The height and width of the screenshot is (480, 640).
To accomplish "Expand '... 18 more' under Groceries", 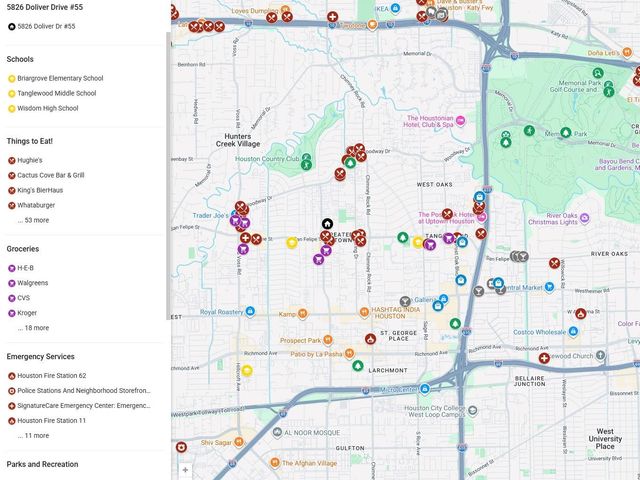I will tap(33, 328).
